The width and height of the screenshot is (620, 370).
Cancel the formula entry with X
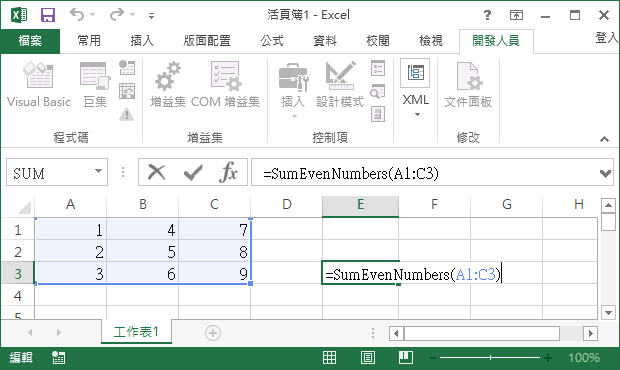coord(157,172)
